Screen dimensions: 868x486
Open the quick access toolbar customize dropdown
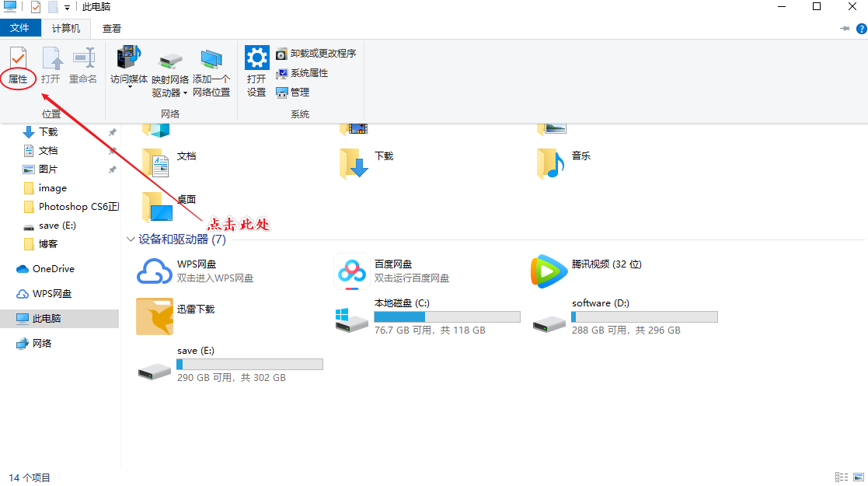(x=68, y=6)
